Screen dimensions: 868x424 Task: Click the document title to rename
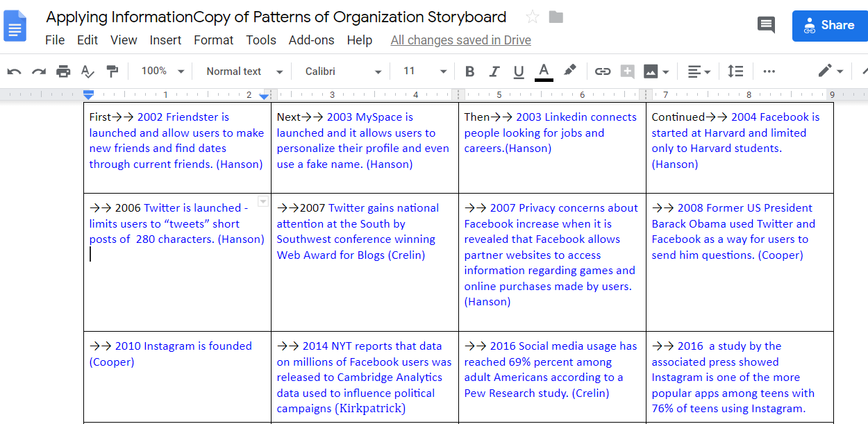click(x=276, y=17)
